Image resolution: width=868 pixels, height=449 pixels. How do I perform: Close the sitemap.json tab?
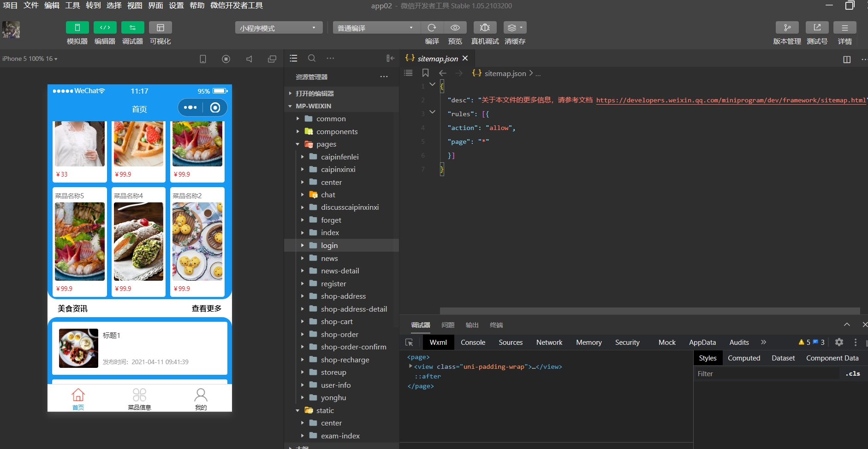465,59
